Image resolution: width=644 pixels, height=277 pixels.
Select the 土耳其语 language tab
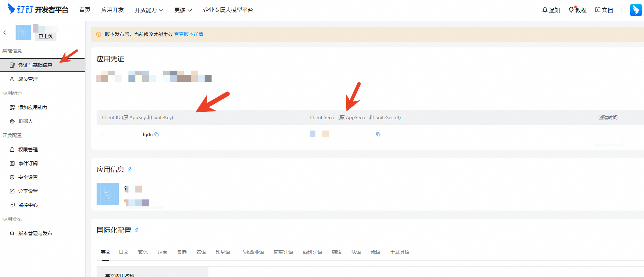pos(400,252)
